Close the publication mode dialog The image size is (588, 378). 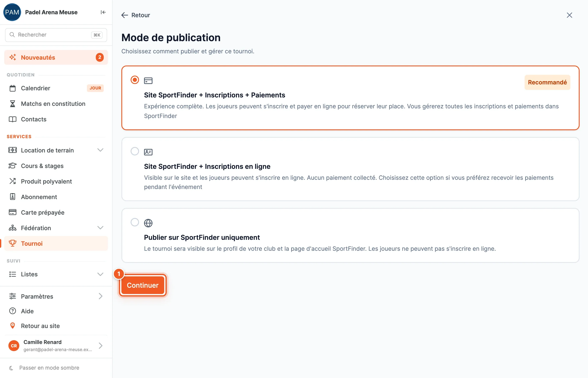coord(569,15)
